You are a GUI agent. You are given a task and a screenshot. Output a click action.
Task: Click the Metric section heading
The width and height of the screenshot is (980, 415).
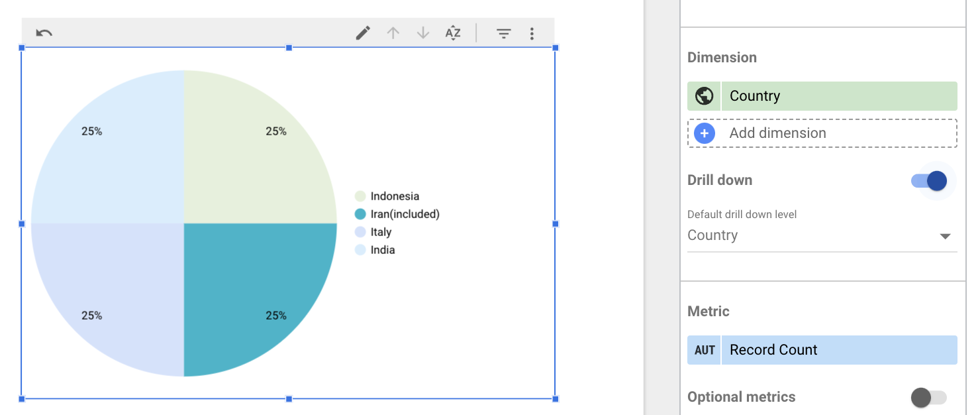pyautogui.click(x=709, y=312)
